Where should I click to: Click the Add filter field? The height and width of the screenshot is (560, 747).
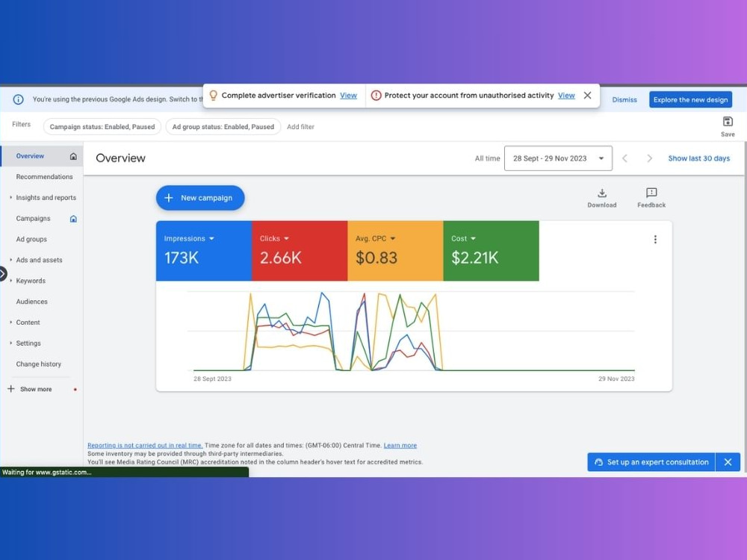point(300,127)
